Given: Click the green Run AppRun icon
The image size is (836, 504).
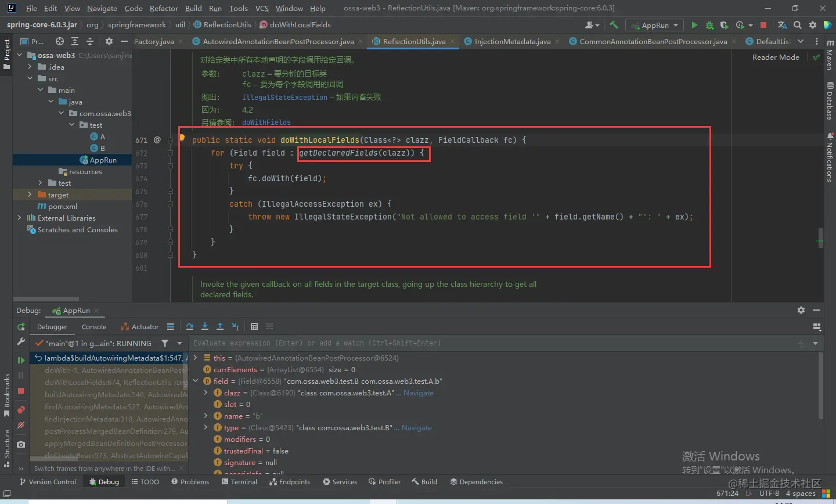Looking at the screenshot, I should point(694,25).
